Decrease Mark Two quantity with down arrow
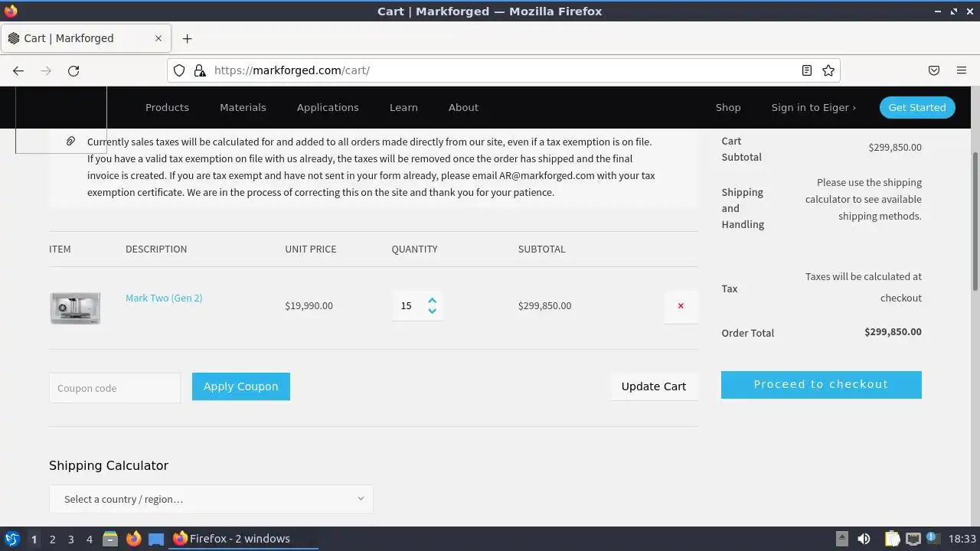This screenshot has width=980, height=551. tap(432, 311)
